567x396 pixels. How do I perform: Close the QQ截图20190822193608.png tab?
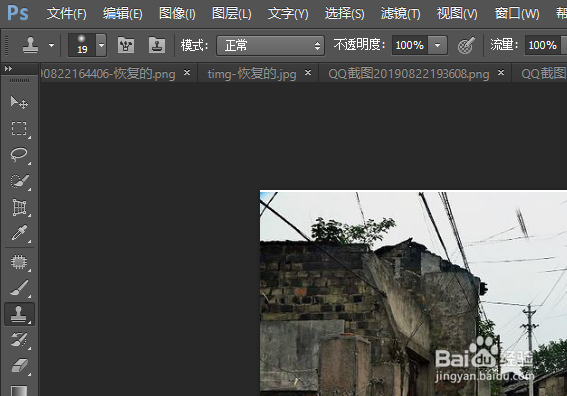[x=501, y=73]
